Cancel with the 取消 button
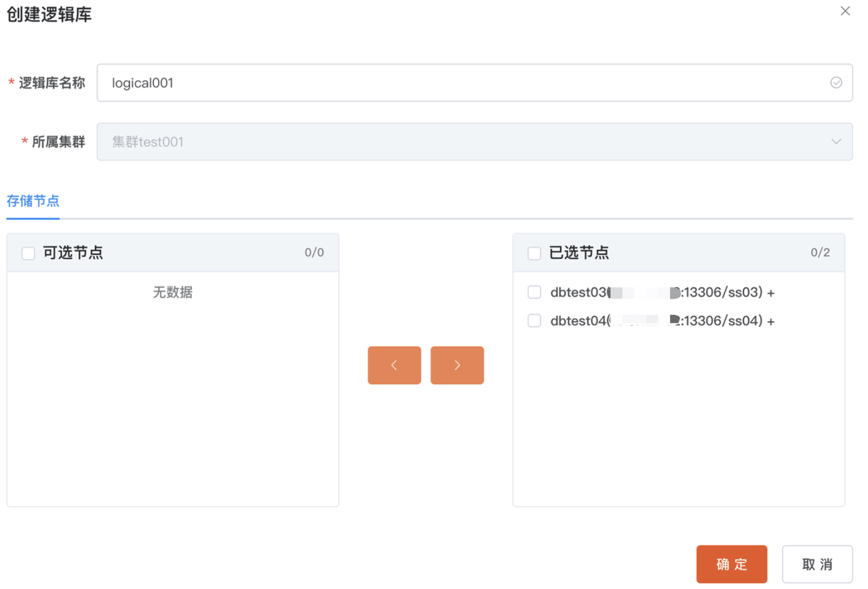This screenshot has width=868, height=589. click(x=816, y=564)
